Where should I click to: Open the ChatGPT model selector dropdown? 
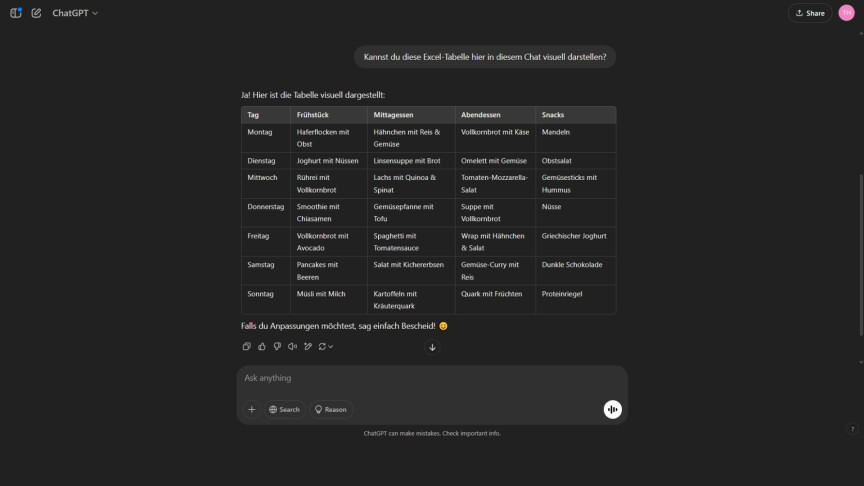[75, 13]
